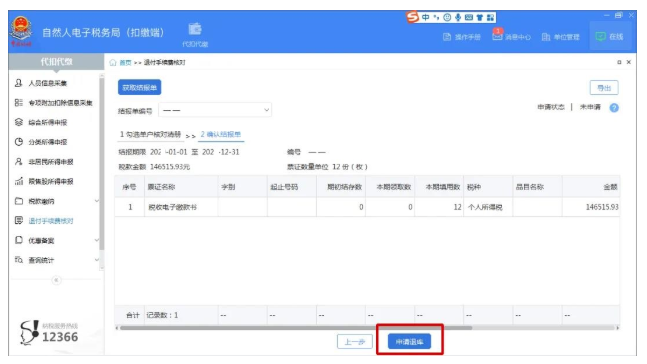The image size is (647, 364).
Task: Expand the 查询统计 sidebar chevron
Action: coord(97,260)
